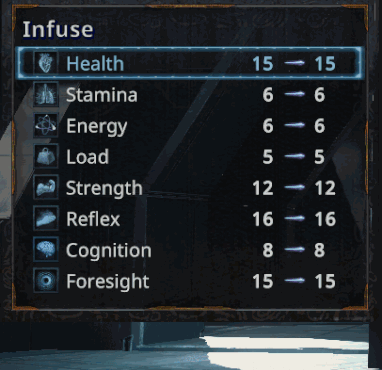The height and width of the screenshot is (370, 382).
Task: Click the heart icon for Health
Action: 46,63
